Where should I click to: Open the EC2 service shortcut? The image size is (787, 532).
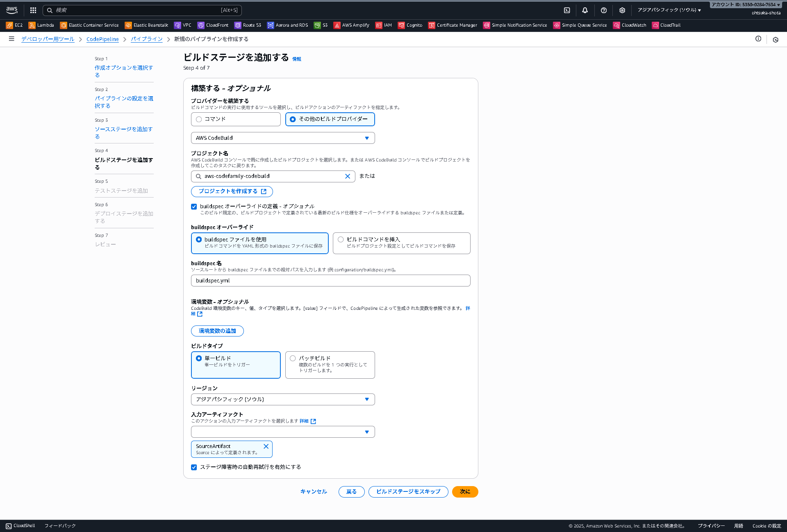[14, 25]
